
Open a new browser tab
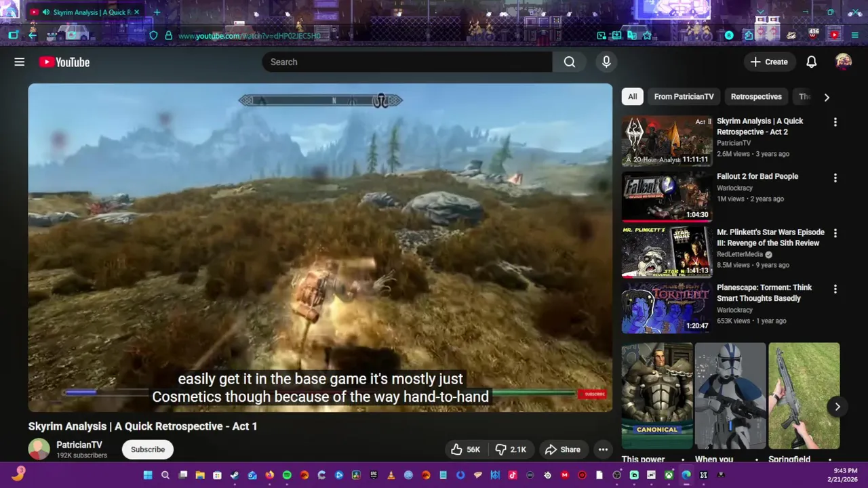157,12
